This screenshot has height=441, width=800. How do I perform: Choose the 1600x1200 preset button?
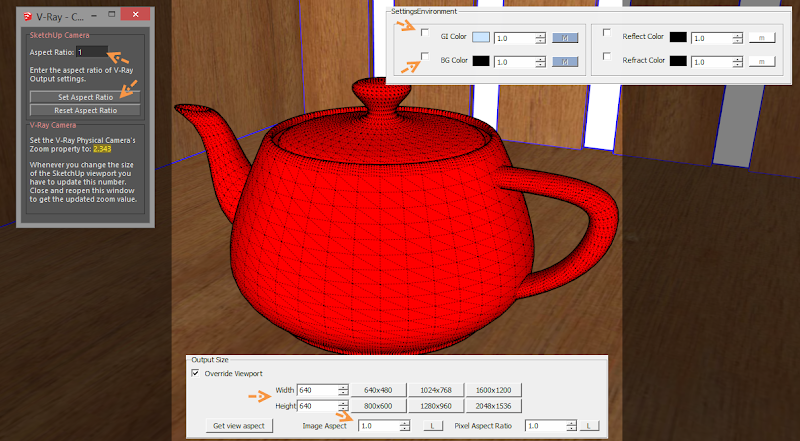pos(493,390)
